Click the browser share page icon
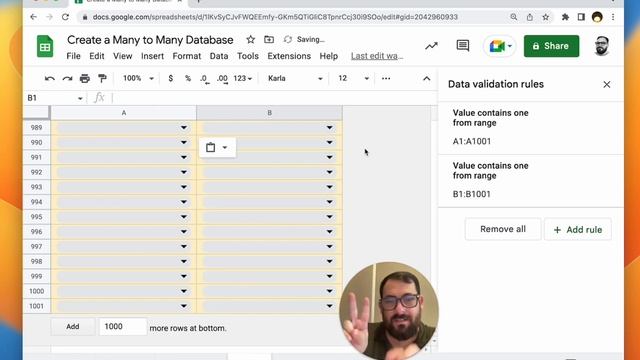This screenshot has width=640, height=360. point(530,17)
